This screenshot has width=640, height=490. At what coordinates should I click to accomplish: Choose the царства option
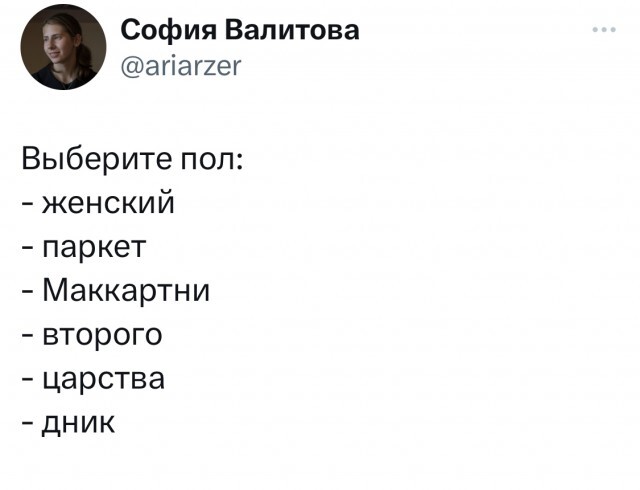click(108, 379)
